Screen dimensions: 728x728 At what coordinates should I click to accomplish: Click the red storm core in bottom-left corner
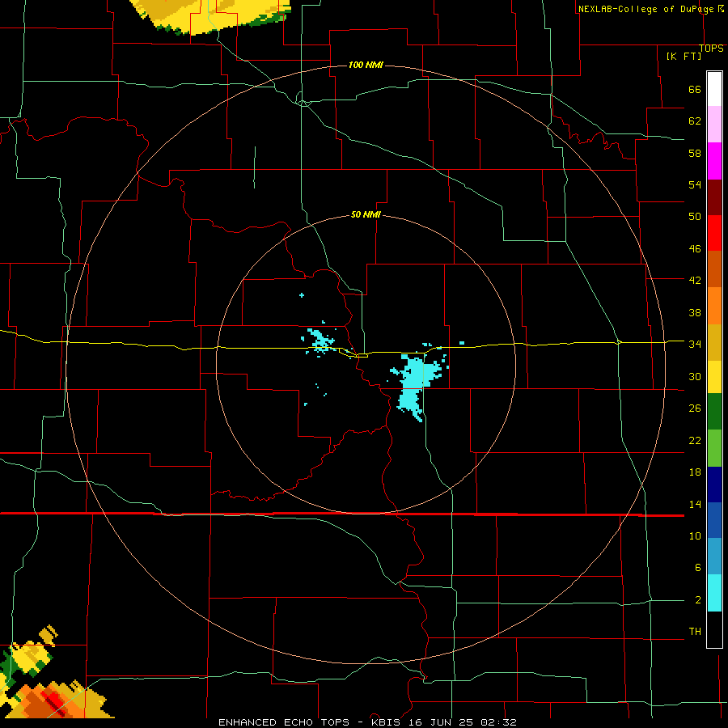(55, 702)
